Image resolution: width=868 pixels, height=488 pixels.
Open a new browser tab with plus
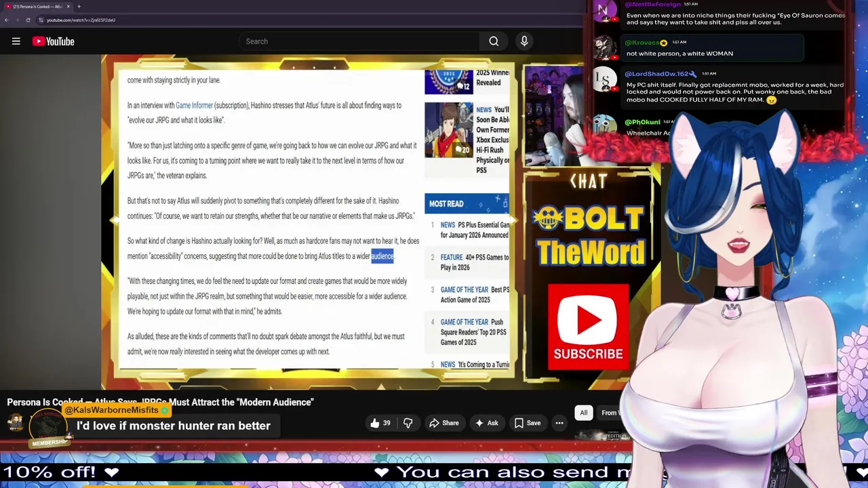coord(79,6)
